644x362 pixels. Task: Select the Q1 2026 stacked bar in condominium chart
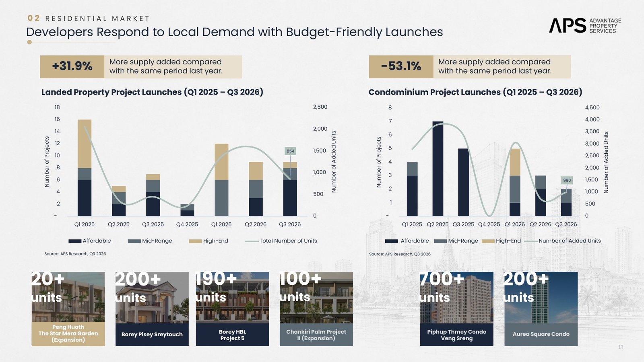[x=515, y=182]
